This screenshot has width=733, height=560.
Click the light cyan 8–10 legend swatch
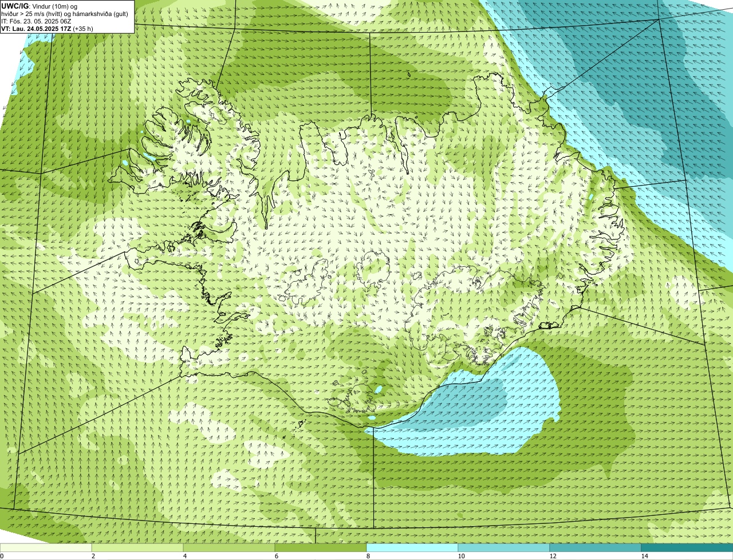(x=412, y=548)
